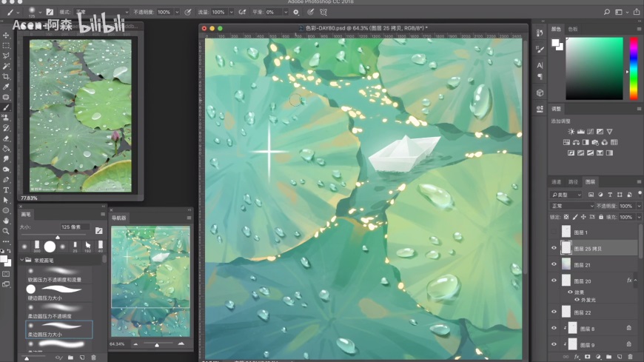
Task: Toggle the layer filter on/off switch
Action: click(x=640, y=194)
